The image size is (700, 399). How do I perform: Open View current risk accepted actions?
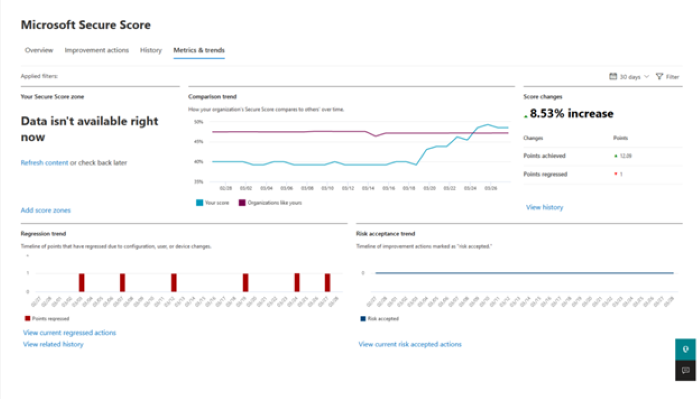click(x=410, y=344)
